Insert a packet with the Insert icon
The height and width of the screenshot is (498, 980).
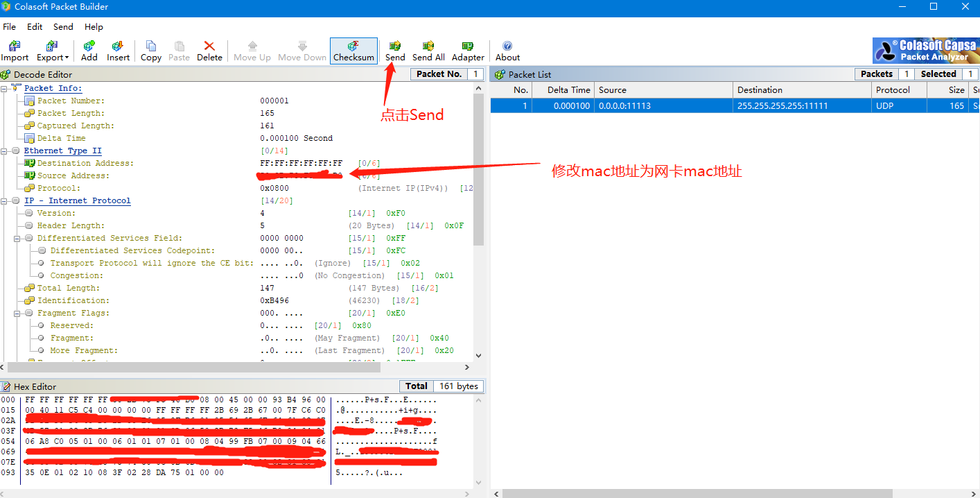pyautogui.click(x=118, y=50)
